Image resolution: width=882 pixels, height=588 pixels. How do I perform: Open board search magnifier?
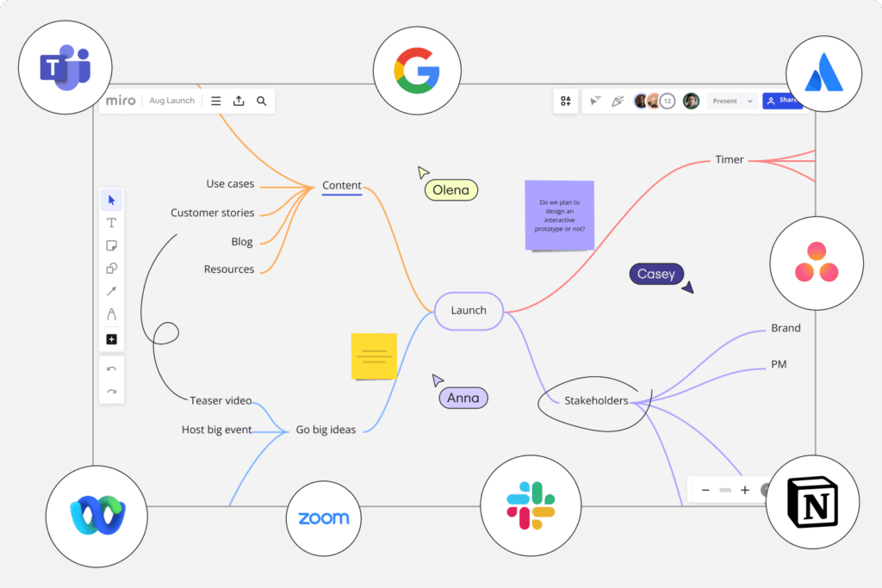262,101
